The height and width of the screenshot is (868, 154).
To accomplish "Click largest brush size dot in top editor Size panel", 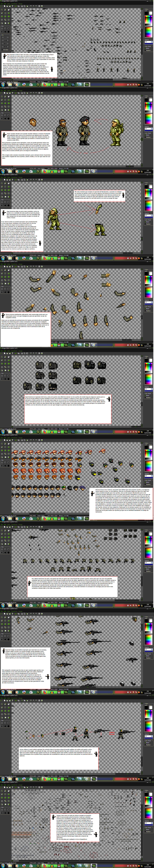I will pyautogui.click(x=8, y=32).
